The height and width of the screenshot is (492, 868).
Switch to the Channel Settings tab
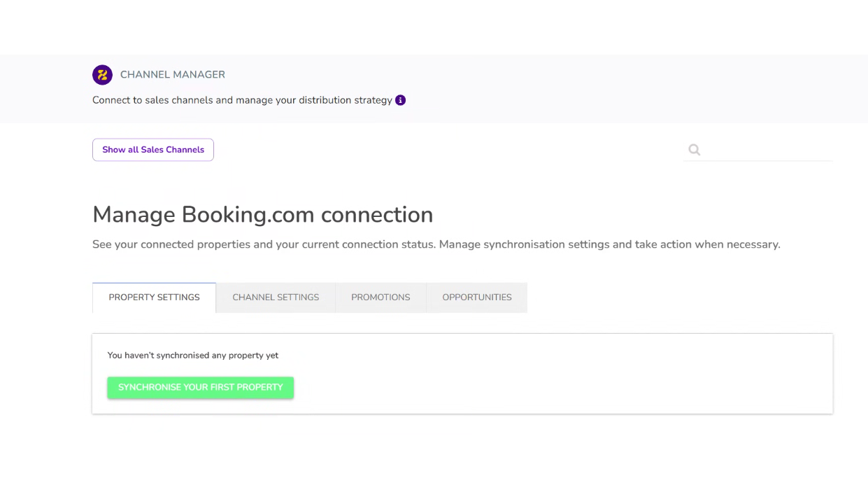(x=276, y=297)
